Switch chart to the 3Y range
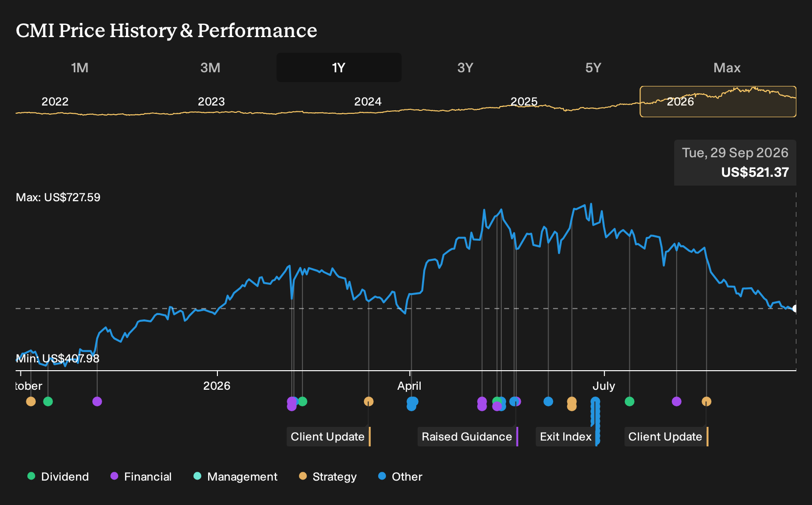 465,67
